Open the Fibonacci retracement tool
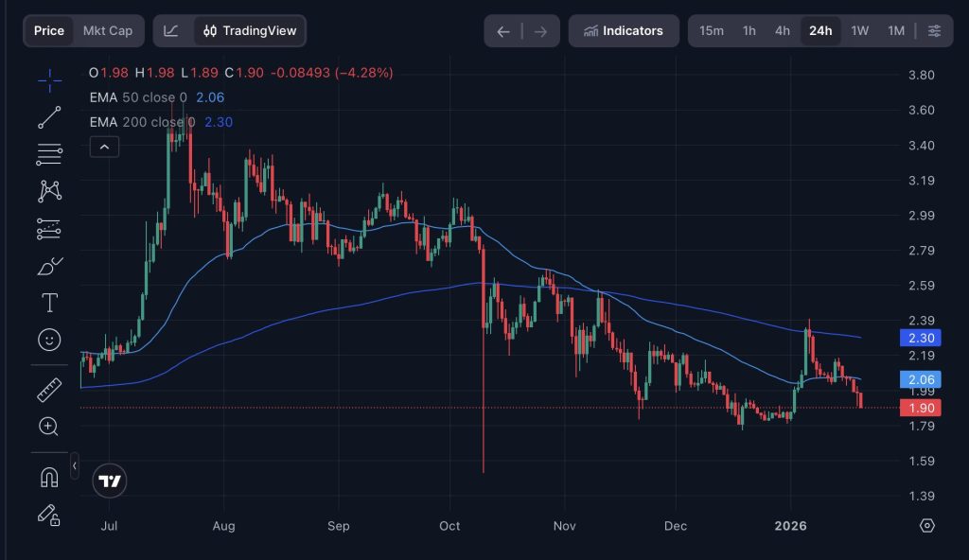The width and height of the screenshot is (969, 560). [49, 153]
